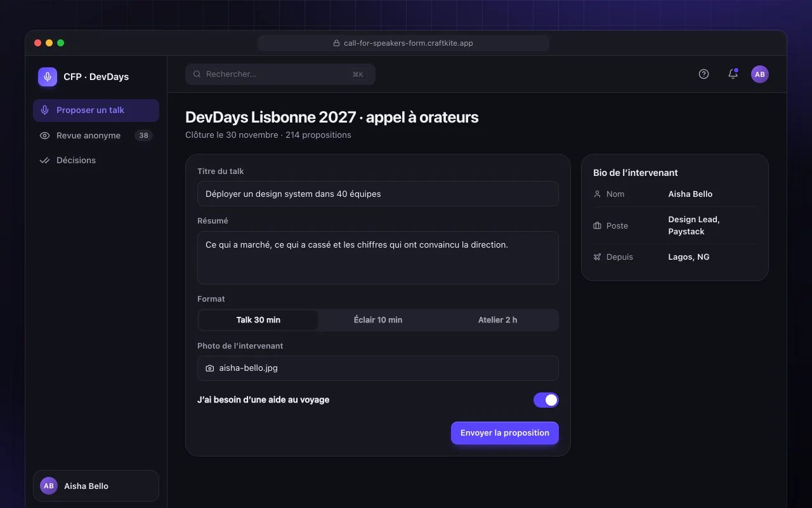The height and width of the screenshot is (508, 812).
Task: Click the plane icon next to Depuis
Action: (x=597, y=257)
